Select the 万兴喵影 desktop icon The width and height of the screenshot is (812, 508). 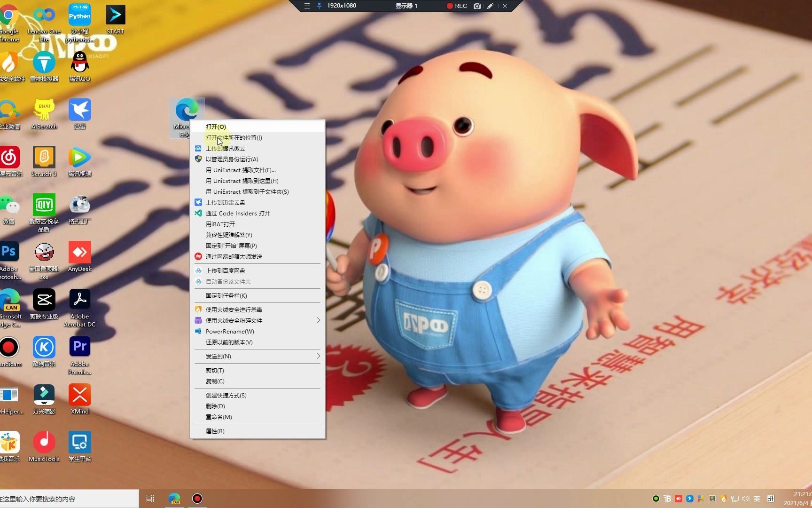(x=44, y=399)
